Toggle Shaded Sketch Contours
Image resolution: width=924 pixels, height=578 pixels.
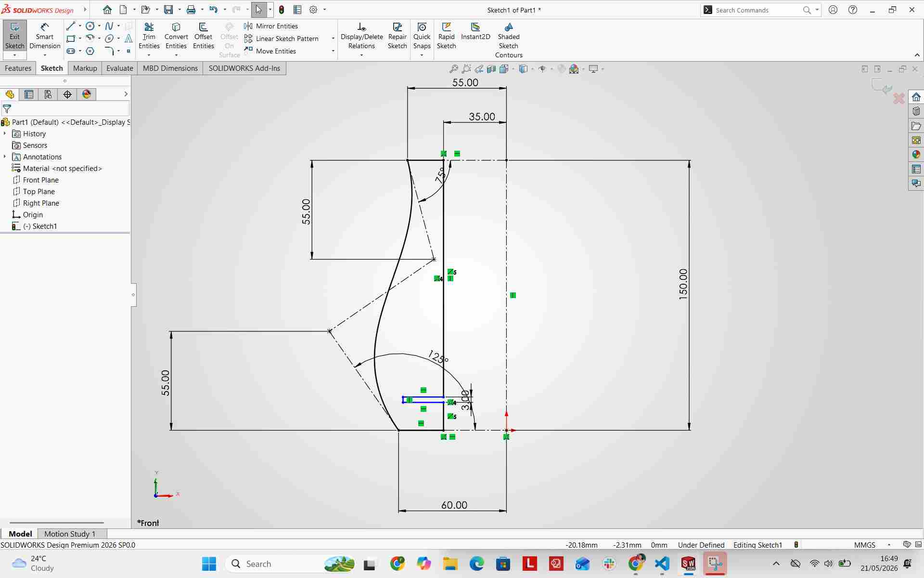[x=509, y=40]
